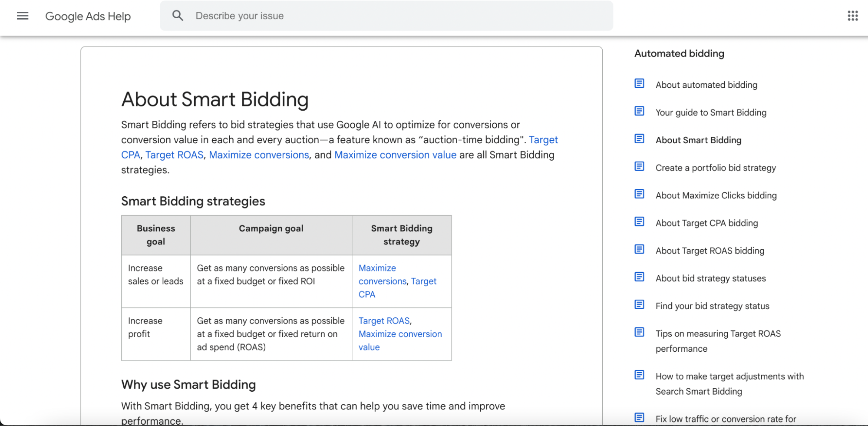This screenshot has width=868, height=426.
Task: Open the Target CPA link in the intro paragraph
Action: (543, 140)
